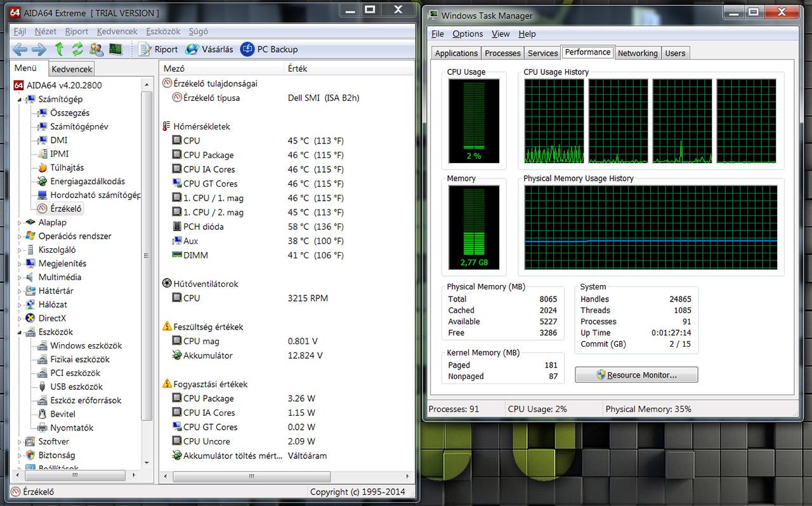Select Fizikai eszközök tree item

click(x=80, y=359)
